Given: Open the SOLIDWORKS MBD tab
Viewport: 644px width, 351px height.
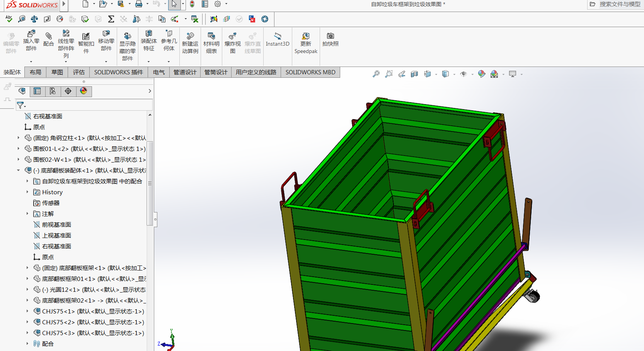Looking at the screenshot, I should click(310, 72).
